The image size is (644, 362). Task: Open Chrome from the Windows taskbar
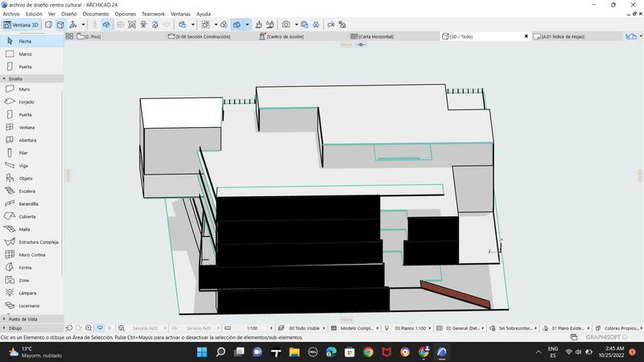pyautogui.click(x=368, y=352)
